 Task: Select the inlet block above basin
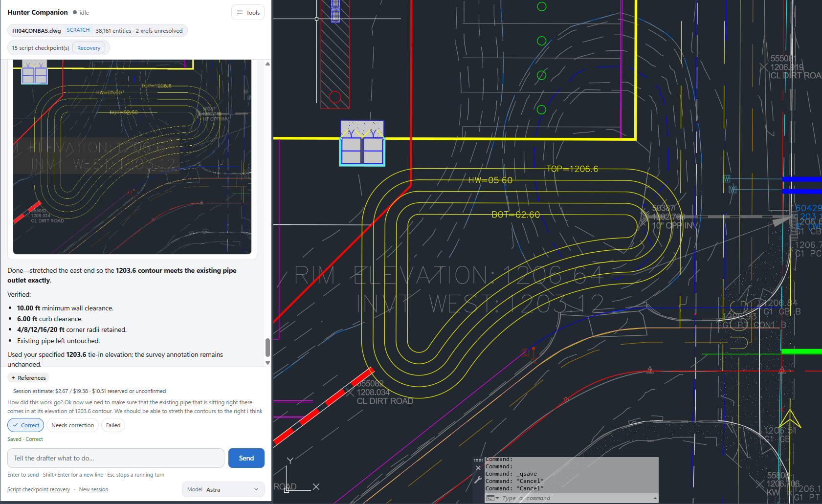click(x=362, y=143)
